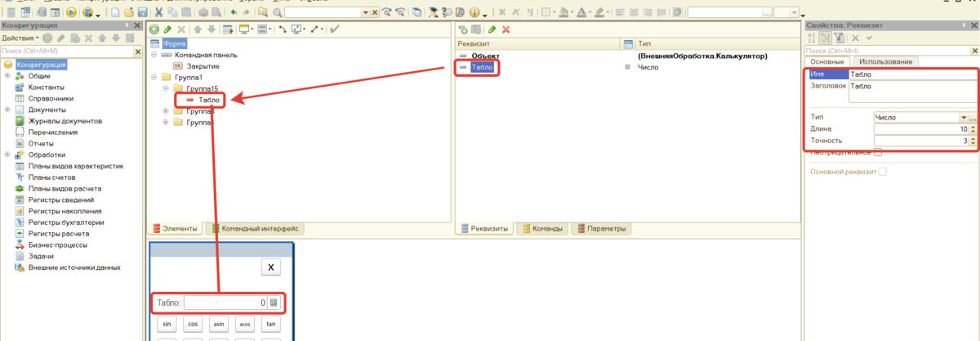Collapse the Группа15 tree node
This screenshot has width=980, height=341.
click(166, 88)
